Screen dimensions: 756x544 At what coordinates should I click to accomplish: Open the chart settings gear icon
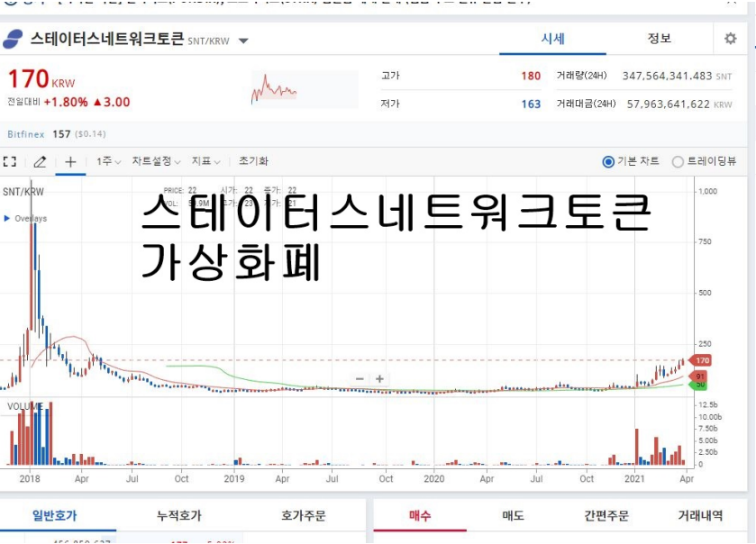point(731,39)
